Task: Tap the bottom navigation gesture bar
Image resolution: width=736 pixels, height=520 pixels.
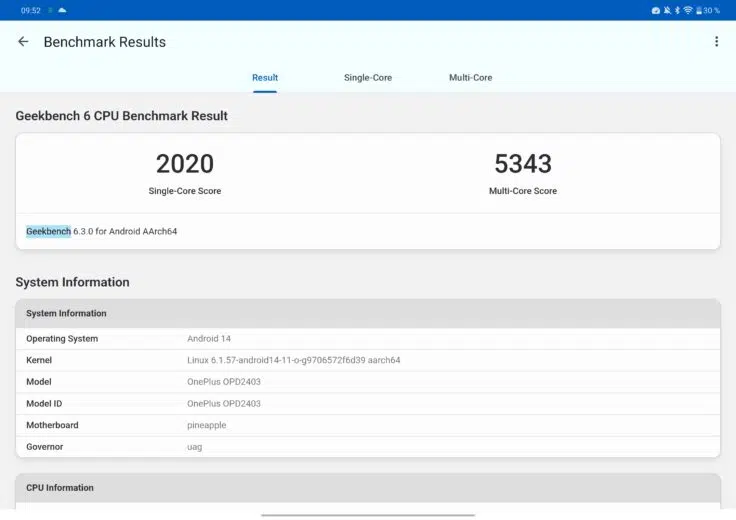Action: 368,515
